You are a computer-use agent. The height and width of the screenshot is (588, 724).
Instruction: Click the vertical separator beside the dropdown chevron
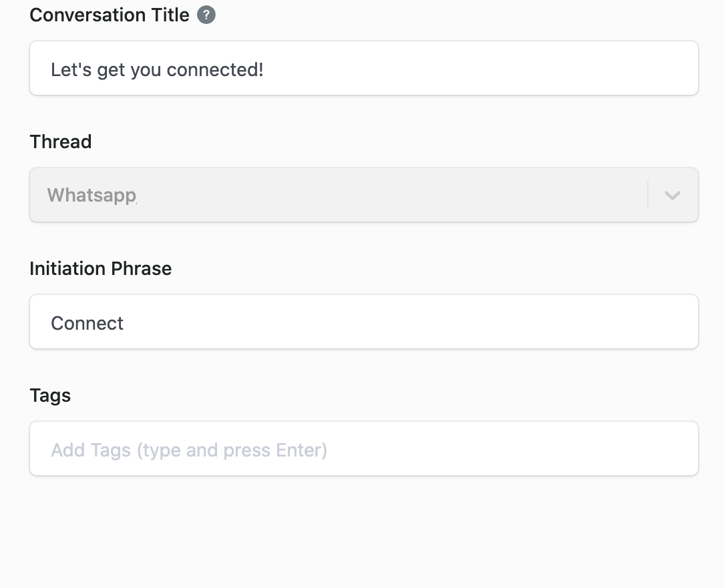648,195
